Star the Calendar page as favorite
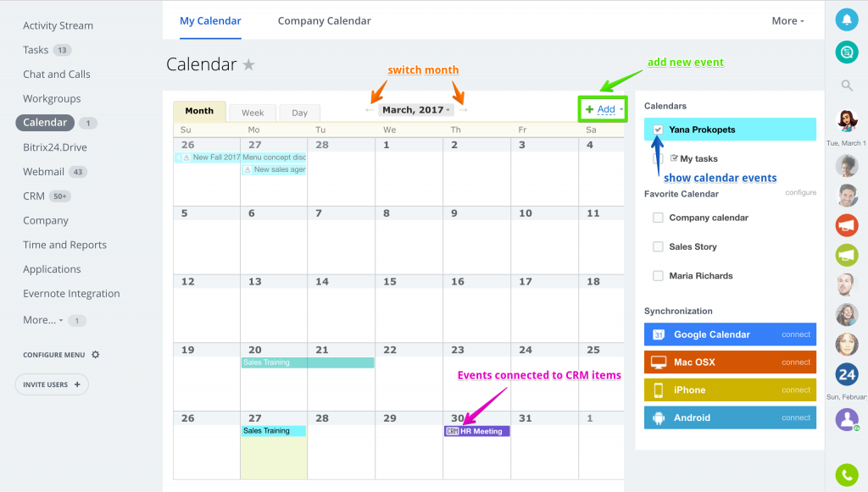Viewport: 868px width, 492px height. tap(249, 64)
